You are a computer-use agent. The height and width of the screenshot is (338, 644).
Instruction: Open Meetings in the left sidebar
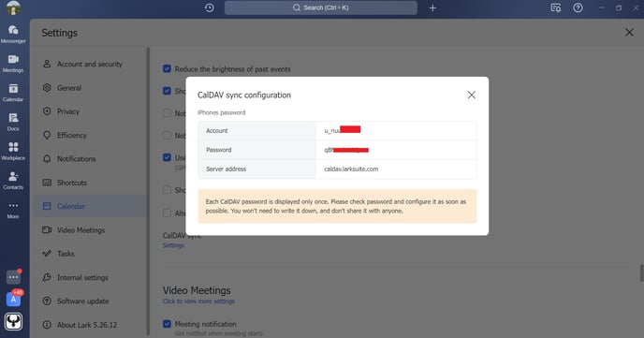13,64
